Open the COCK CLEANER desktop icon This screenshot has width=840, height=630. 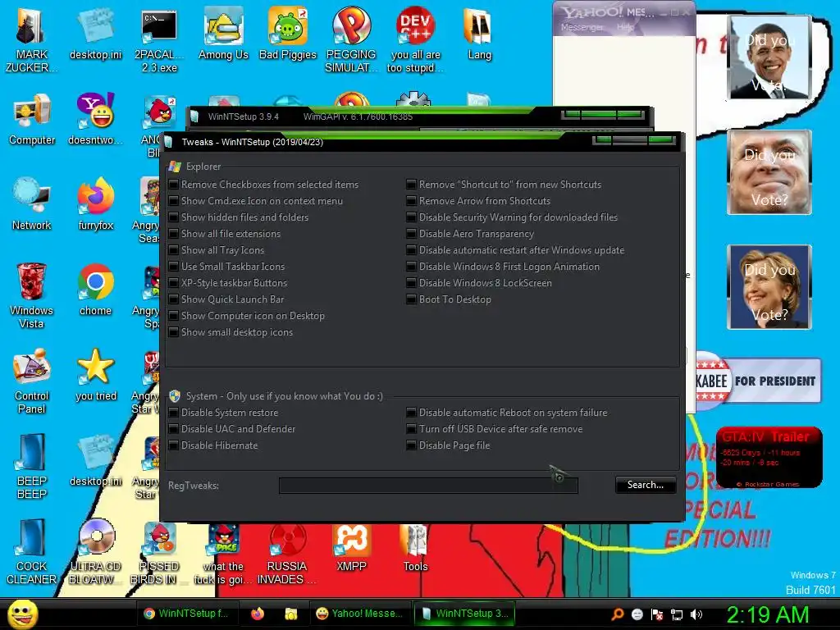click(x=32, y=552)
